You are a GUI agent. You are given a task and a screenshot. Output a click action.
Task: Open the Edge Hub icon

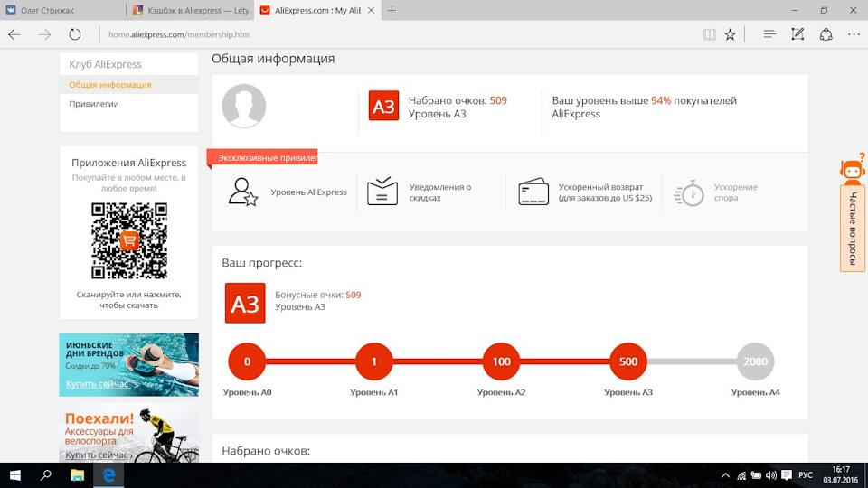pyautogui.click(x=769, y=34)
